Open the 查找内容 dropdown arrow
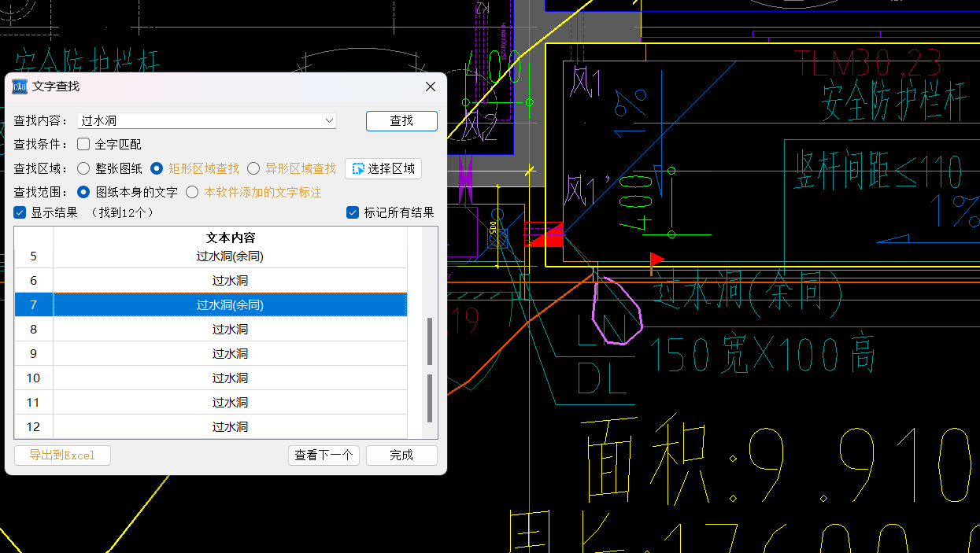The height and width of the screenshot is (553, 980). [329, 120]
